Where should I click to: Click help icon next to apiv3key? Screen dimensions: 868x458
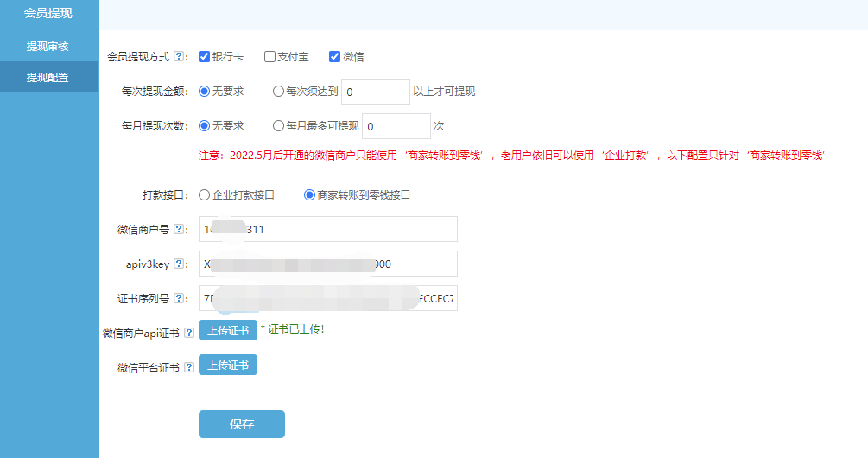pyautogui.click(x=179, y=264)
